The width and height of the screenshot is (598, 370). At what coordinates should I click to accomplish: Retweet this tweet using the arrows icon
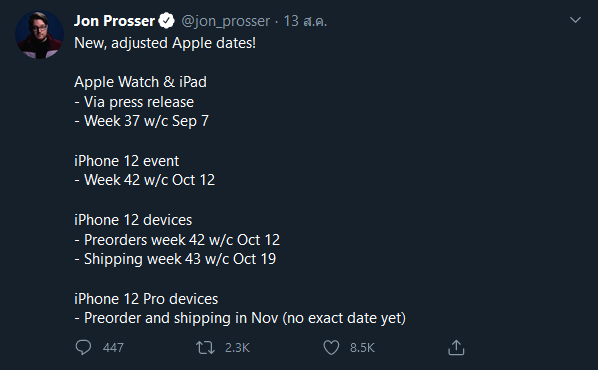(205, 347)
